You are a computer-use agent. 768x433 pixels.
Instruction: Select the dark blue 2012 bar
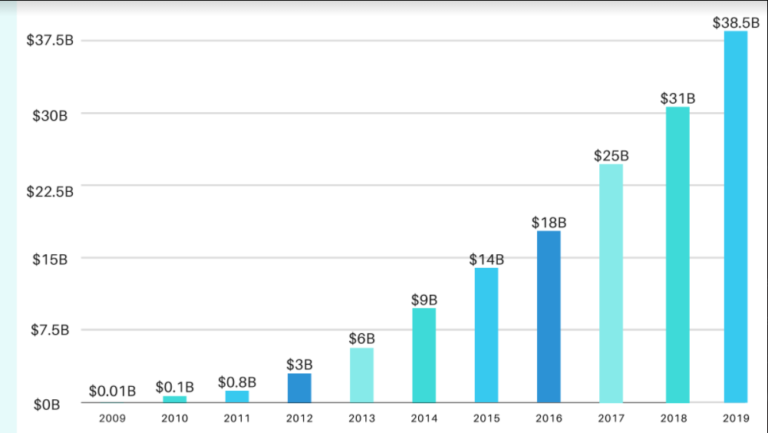[299, 388]
